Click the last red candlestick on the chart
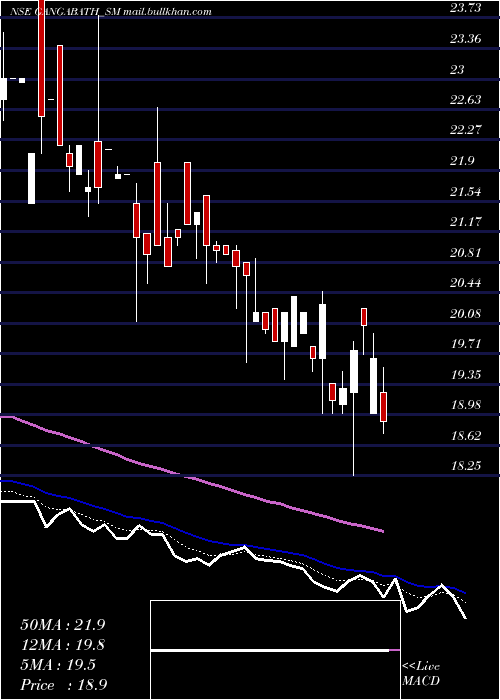 tap(383, 407)
